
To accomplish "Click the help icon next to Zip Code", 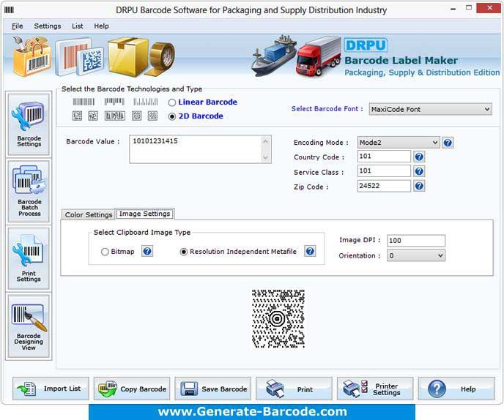I will click(419, 186).
